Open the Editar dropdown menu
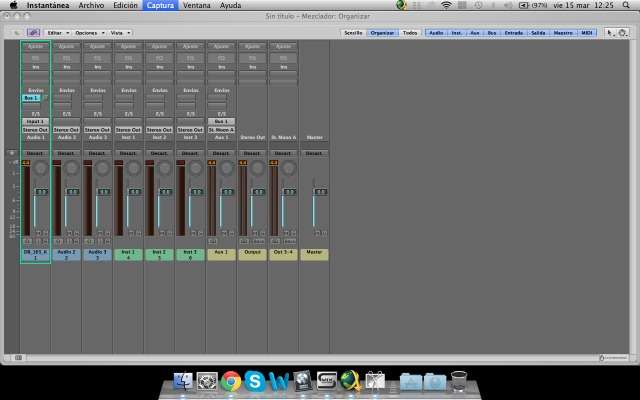Screen dimensions: 640x400 tap(56, 32)
